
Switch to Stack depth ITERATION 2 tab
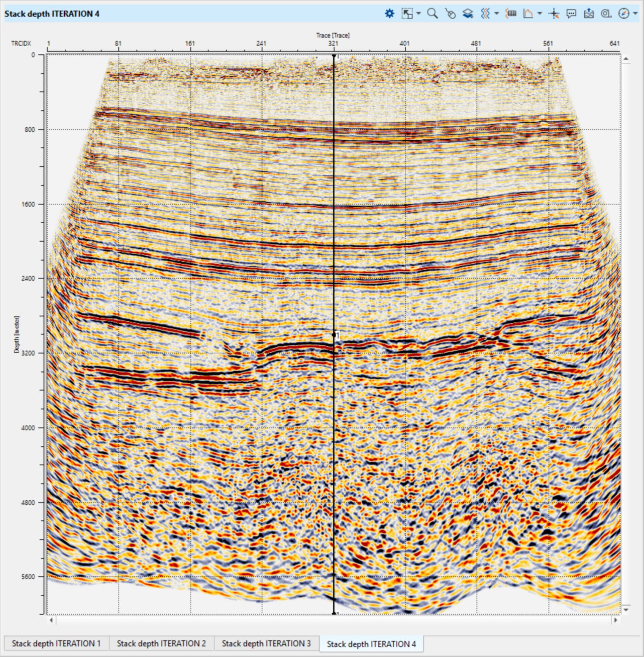(161, 643)
